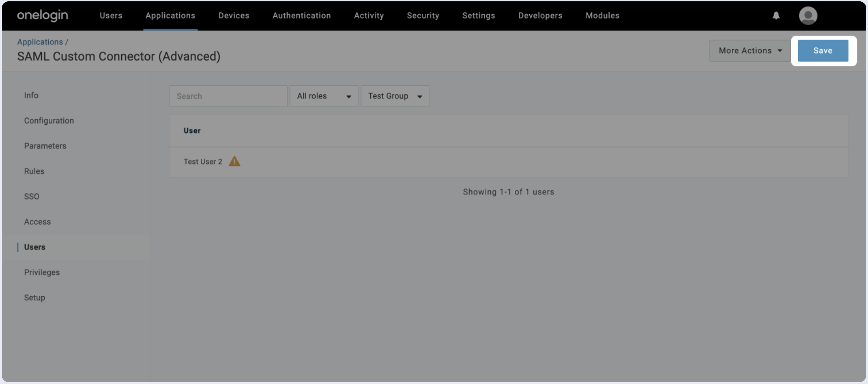Viewport: 868px width, 384px height.
Task: Expand the All roles dropdown
Action: click(x=324, y=96)
